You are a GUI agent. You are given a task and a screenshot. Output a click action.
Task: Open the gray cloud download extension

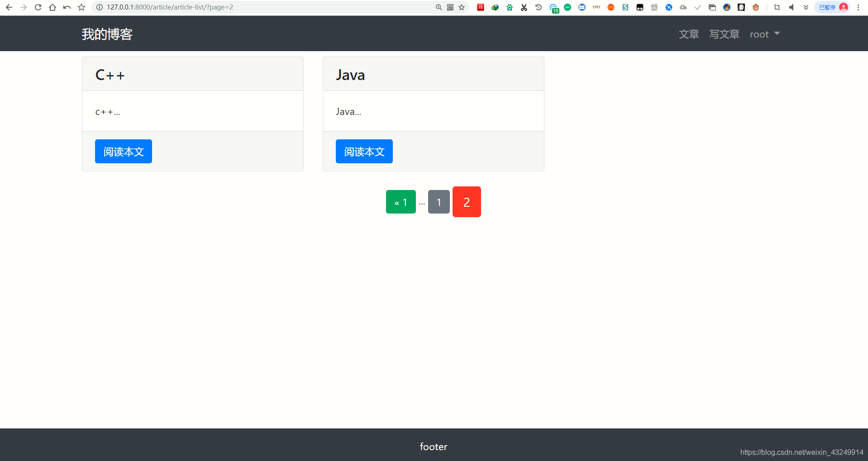click(x=683, y=7)
